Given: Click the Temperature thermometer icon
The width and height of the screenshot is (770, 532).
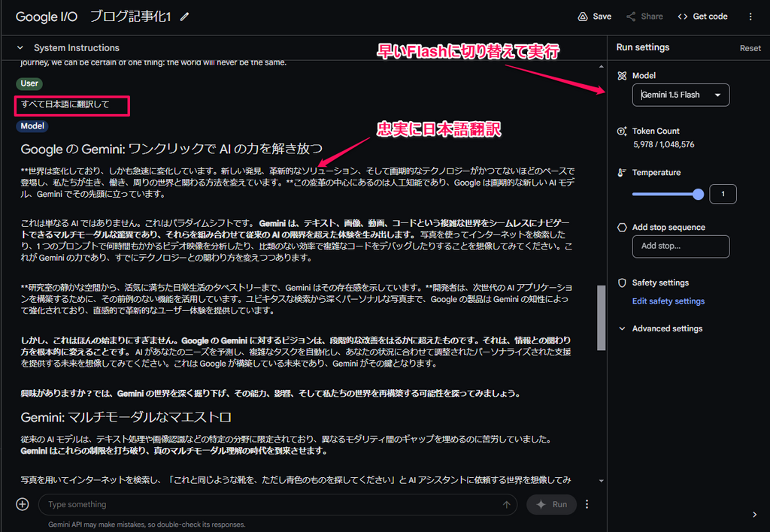Looking at the screenshot, I should coord(622,172).
